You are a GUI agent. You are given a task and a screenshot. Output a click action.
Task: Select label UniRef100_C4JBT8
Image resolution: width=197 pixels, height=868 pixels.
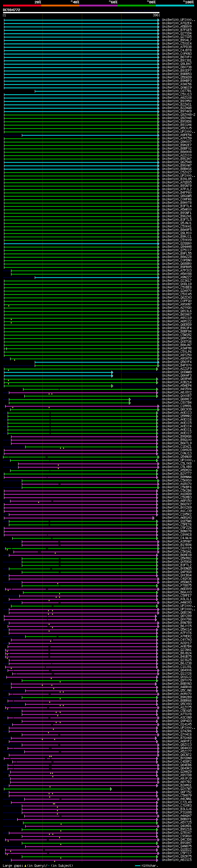click(x=177, y=50)
